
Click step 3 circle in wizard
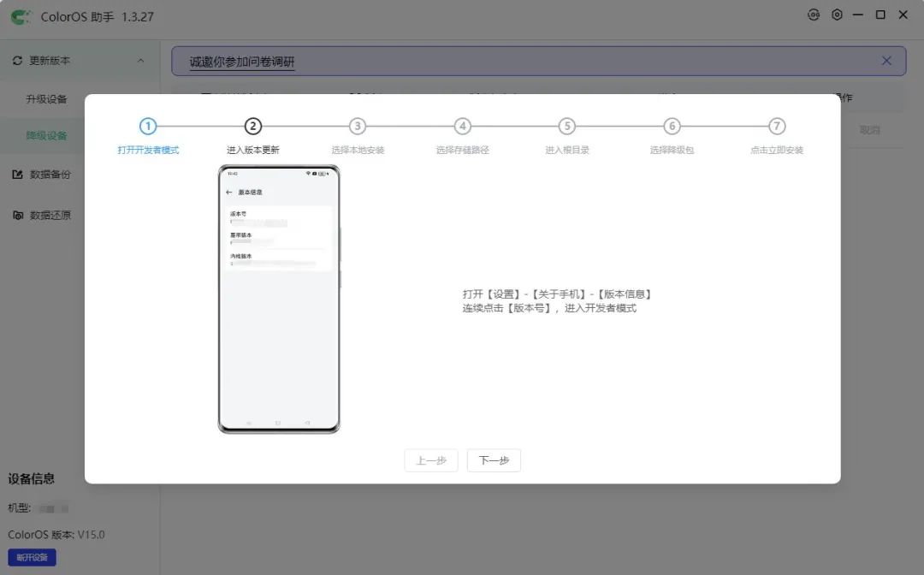pos(357,126)
